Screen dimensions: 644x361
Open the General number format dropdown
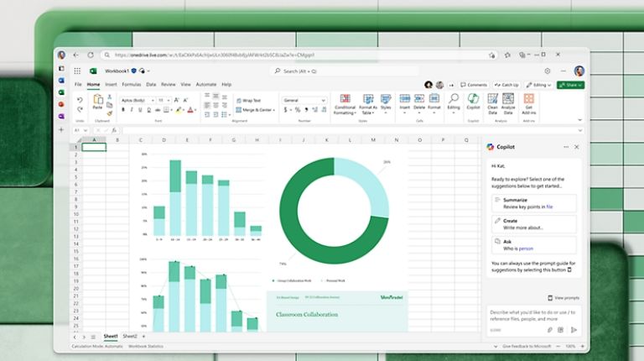[304, 100]
